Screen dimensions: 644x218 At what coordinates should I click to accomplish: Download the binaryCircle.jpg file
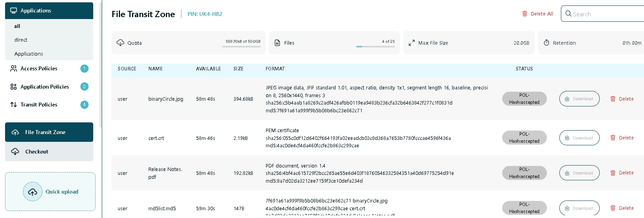pos(579,99)
